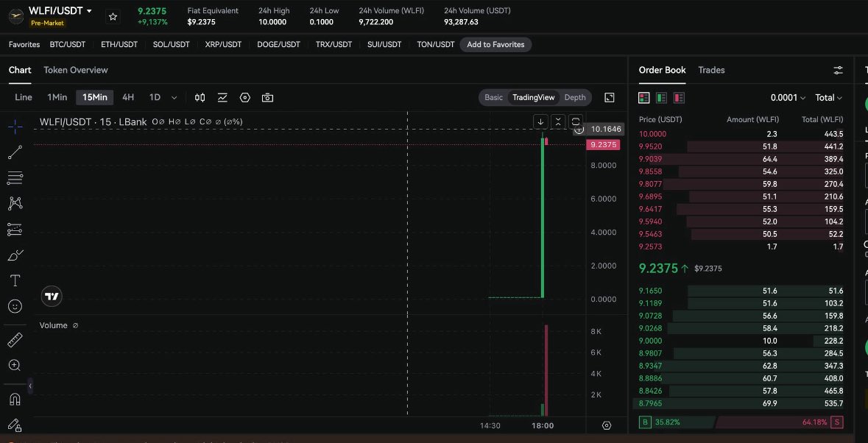Click the TradingView logo on chart
868x443 pixels.
coord(52,297)
